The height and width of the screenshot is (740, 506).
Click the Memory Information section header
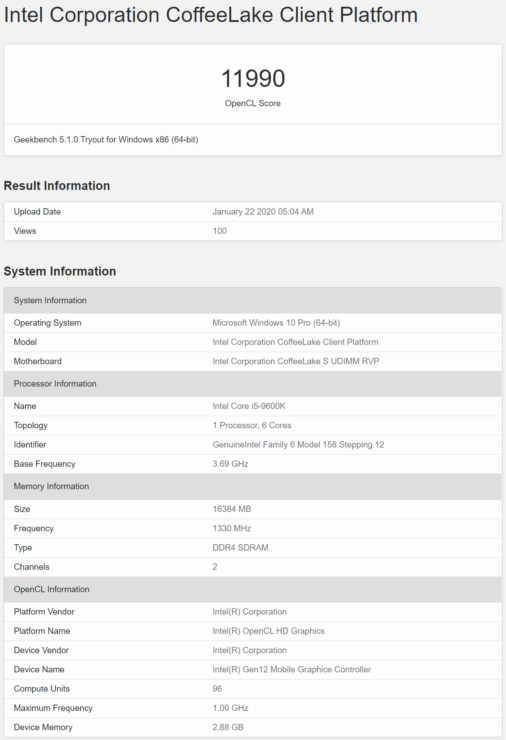pyautogui.click(x=253, y=487)
